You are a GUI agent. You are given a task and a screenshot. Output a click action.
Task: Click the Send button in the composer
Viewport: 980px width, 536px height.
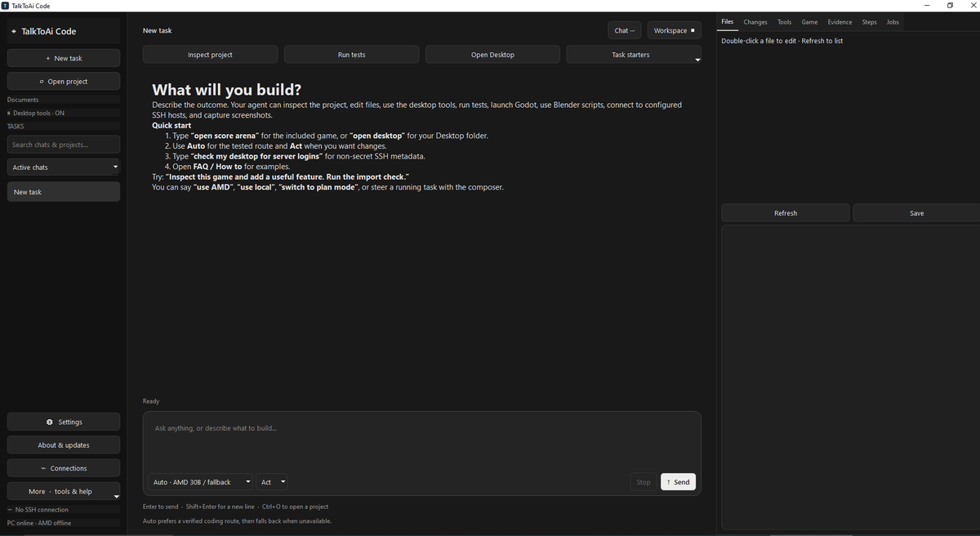pyautogui.click(x=678, y=482)
